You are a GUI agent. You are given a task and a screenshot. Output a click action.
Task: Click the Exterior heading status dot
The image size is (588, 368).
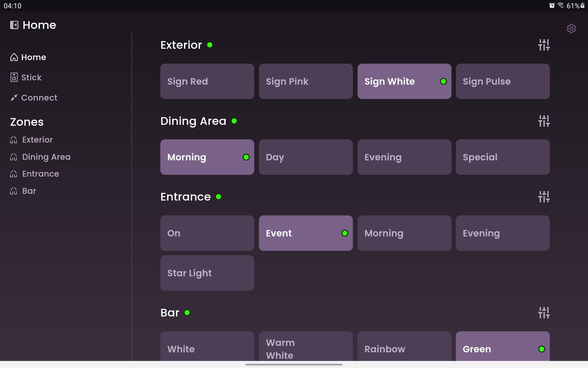click(x=210, y=45)
